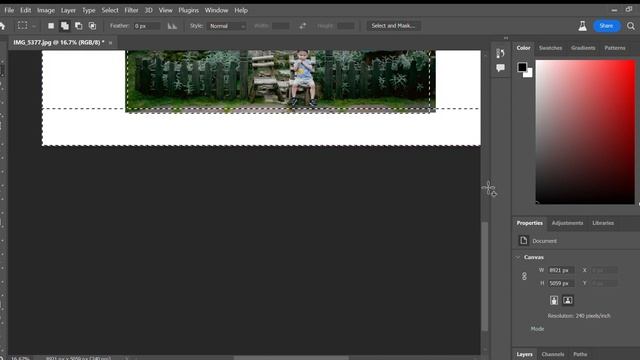Select Intersect with selection mode
640x360 pixels.
coord(92,26)
